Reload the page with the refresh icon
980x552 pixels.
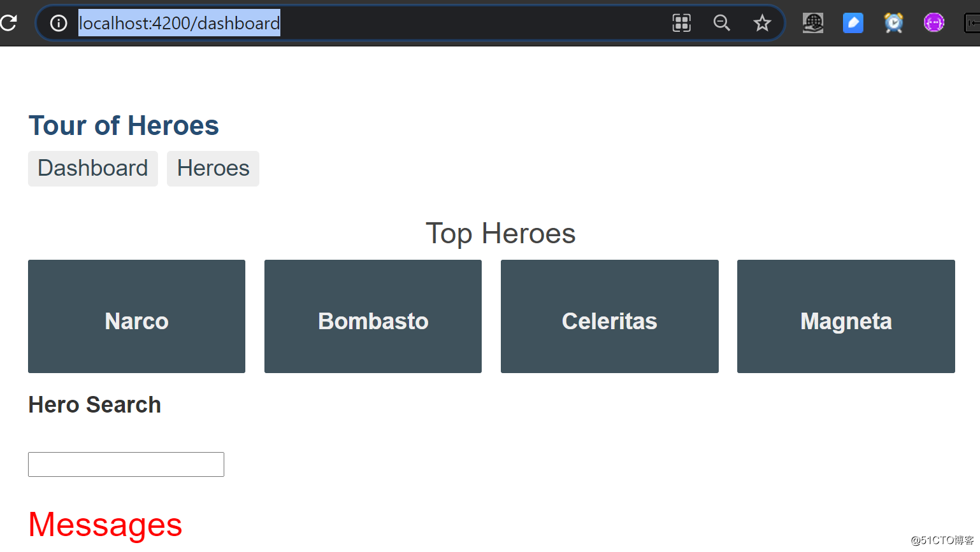coord(8,23)
